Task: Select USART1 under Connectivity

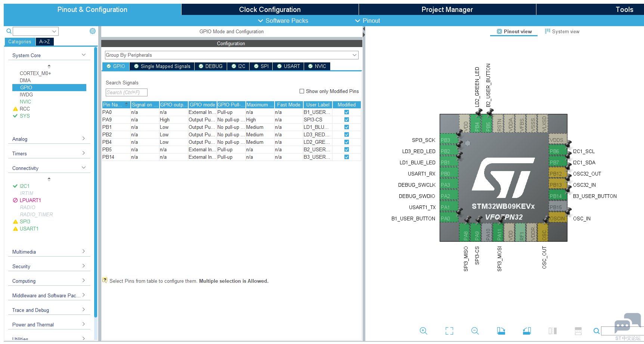Action: coord(29,229)
